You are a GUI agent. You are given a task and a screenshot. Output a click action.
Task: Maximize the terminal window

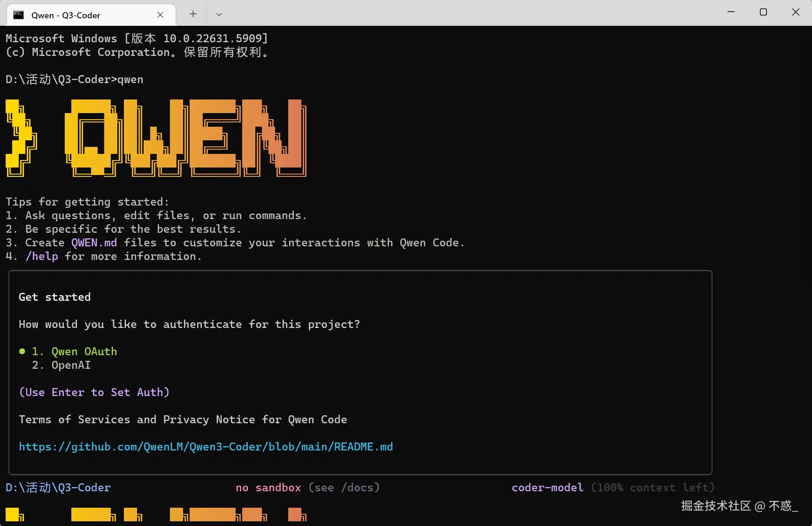click(x=763, y=12)
